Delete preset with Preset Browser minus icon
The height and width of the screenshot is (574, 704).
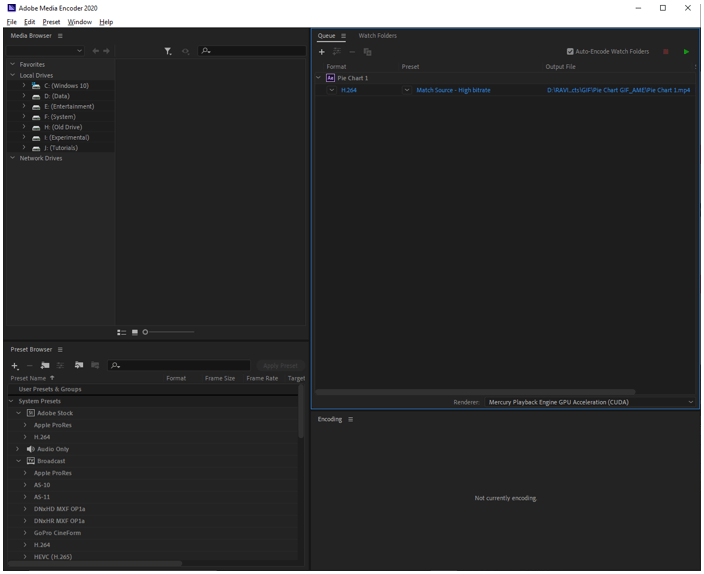[x=30, y=366]
